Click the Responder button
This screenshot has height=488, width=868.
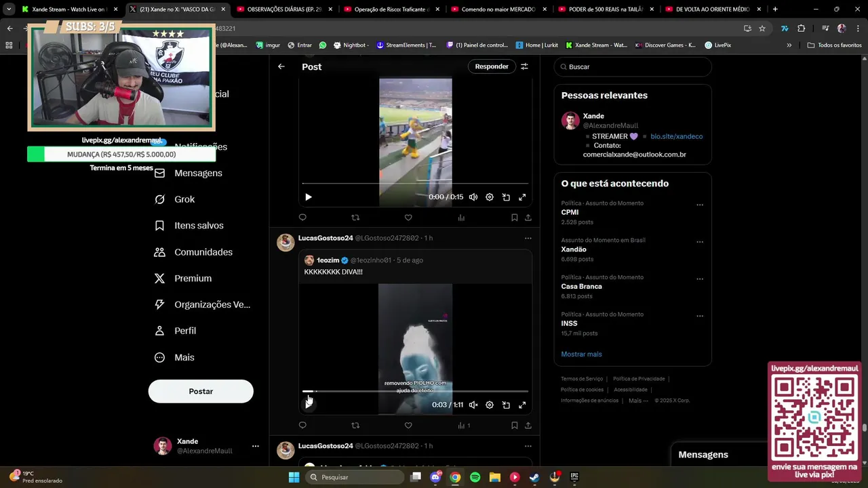click(x=492, y=66)
